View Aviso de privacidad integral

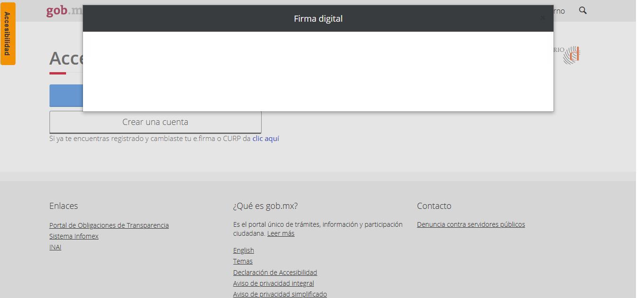[273, 283]
